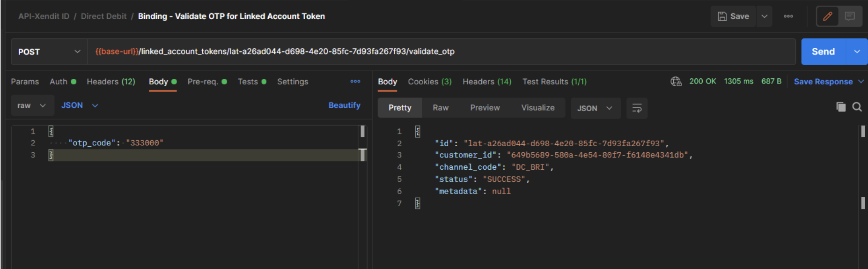
Task: Open the comments icon
Action: tap(850, 16)
